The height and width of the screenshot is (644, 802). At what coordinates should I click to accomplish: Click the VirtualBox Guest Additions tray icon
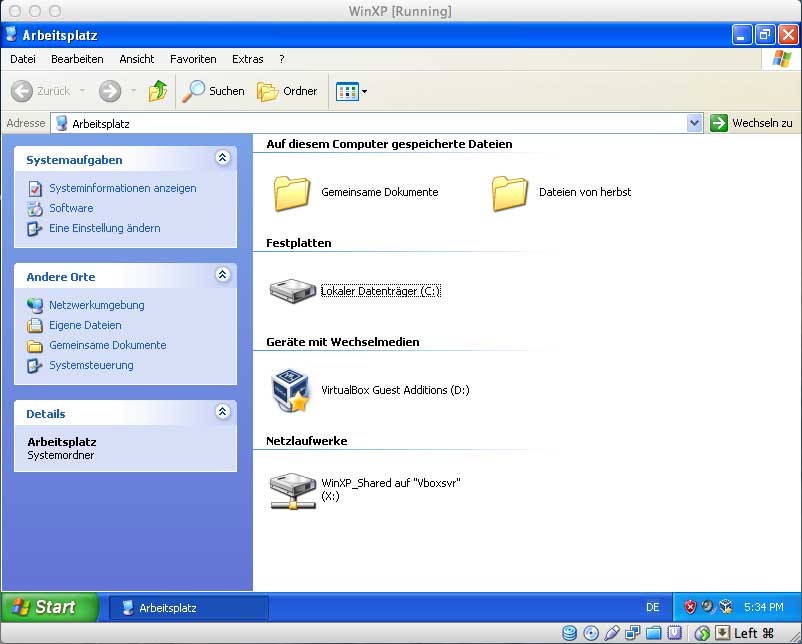click(x=726, y=607)
